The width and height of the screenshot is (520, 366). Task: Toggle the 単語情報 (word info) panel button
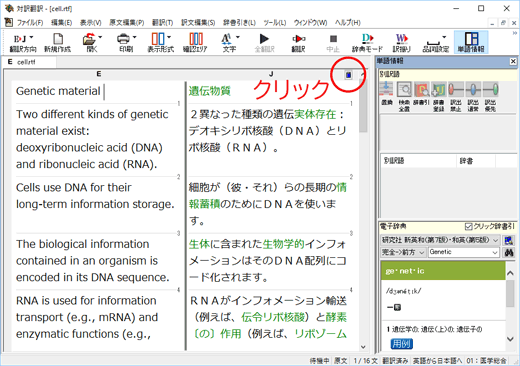click(471, 42)
